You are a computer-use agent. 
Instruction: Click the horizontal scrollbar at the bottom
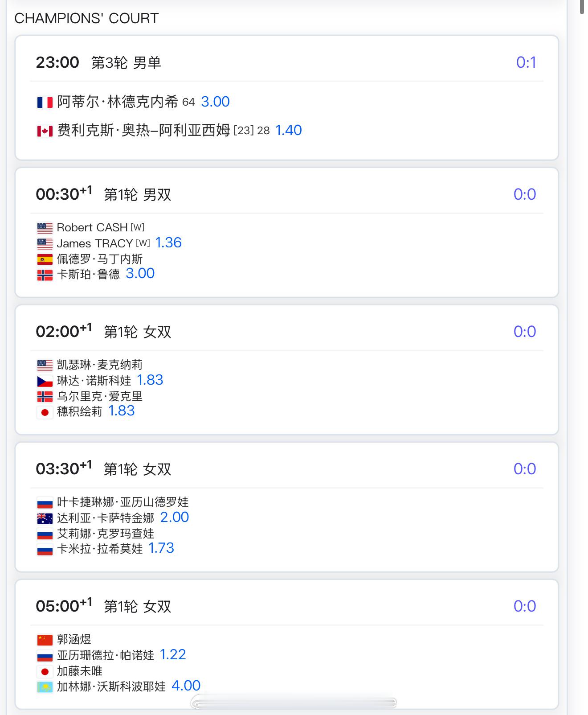point(294,703)
